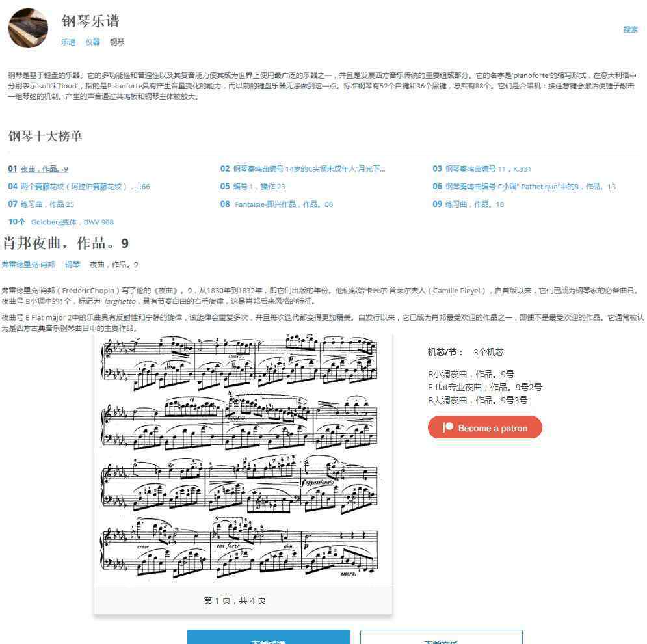This screenshot has width=647, height=644.
Task: Open entry 02 moonlight sonata link
Action: (x=302, y=168)
